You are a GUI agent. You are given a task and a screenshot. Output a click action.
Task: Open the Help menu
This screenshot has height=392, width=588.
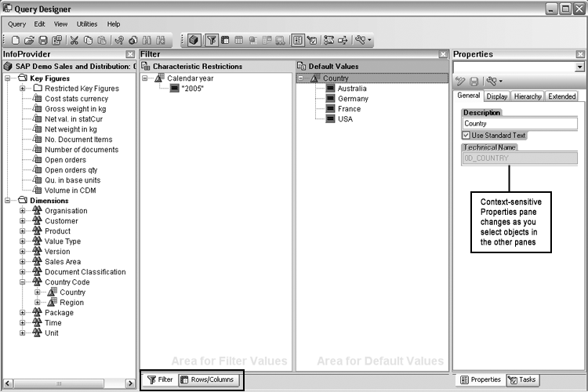(x=114, y=24)
